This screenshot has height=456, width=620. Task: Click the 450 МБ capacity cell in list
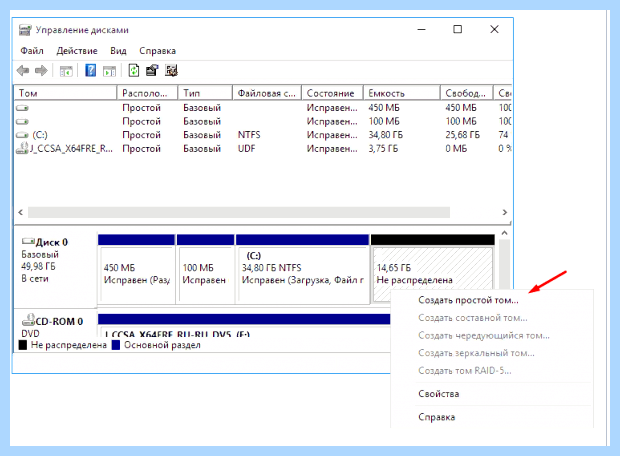(x=384, y=108)
